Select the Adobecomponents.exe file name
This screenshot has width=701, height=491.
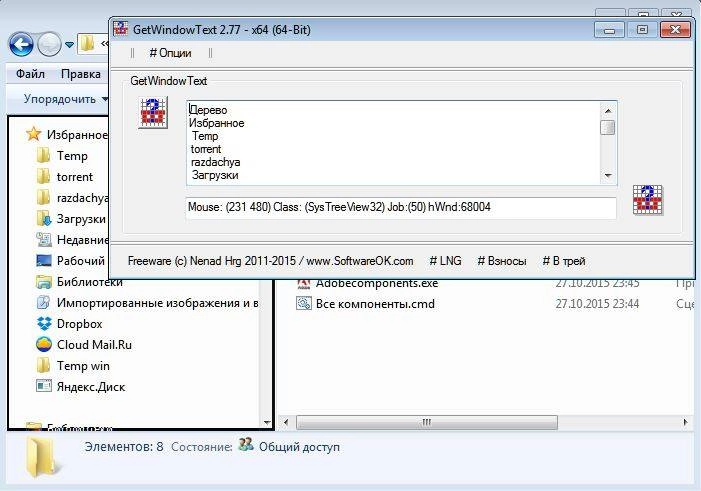pyautogui.click(x=377, y=284)
